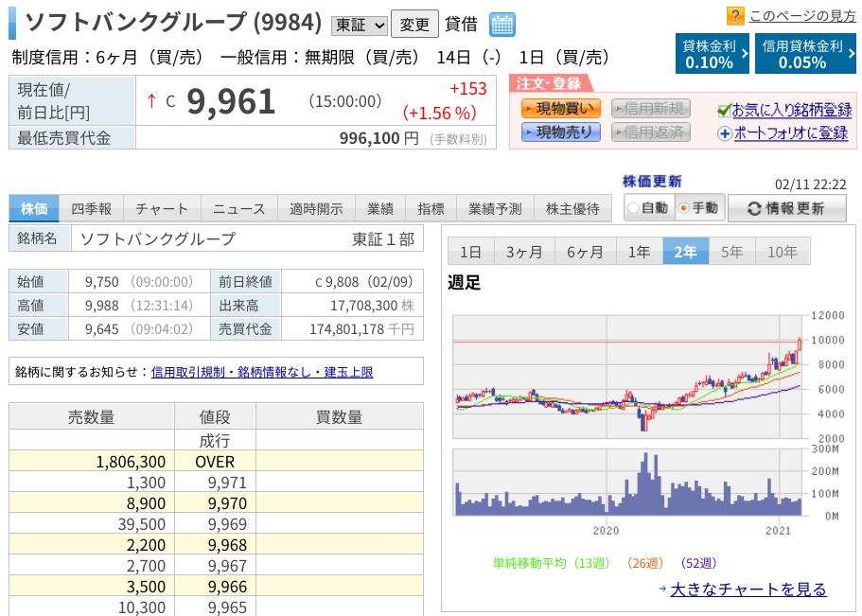Click sell quantity 39,500
Screen dimensions: 862x616
pyautogui.click(x=141, y=525)
